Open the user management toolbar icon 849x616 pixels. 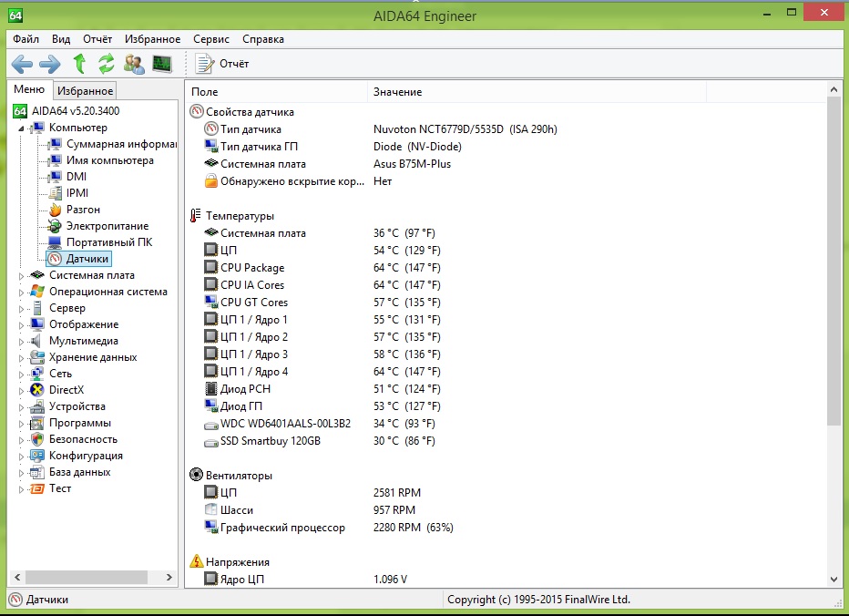pos(134,64)
